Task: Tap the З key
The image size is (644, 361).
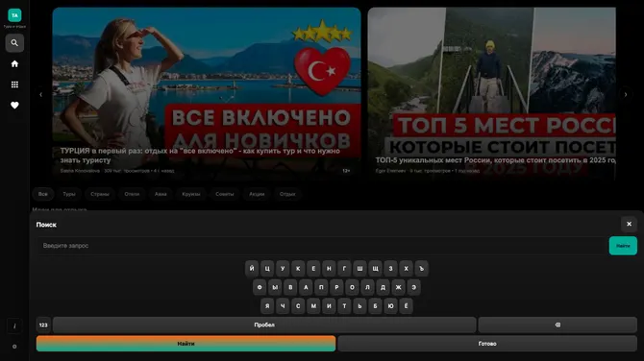Action: (390, 269)
